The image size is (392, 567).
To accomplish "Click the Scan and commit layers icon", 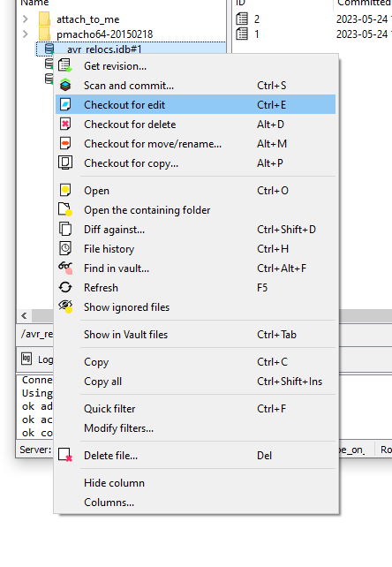I will 65,86.
